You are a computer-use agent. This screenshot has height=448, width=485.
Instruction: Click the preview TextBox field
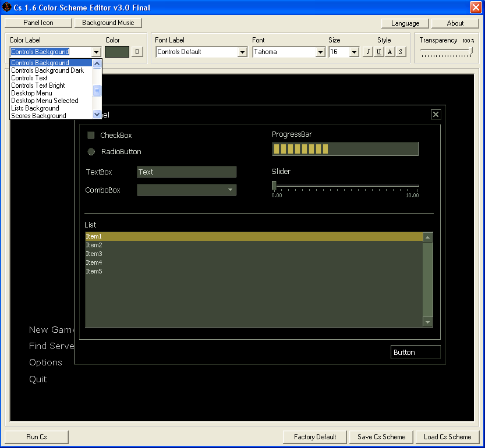click(186, 172)
